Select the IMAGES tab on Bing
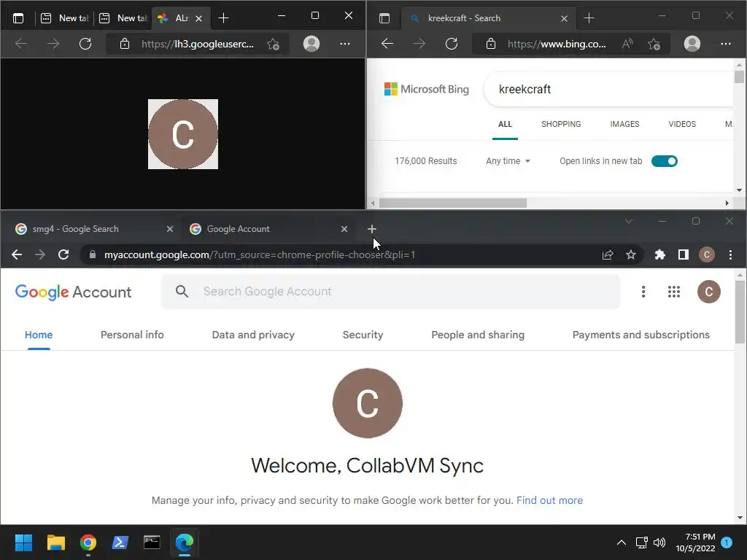Screen dimensions: 747x560 tap(624, 124)
